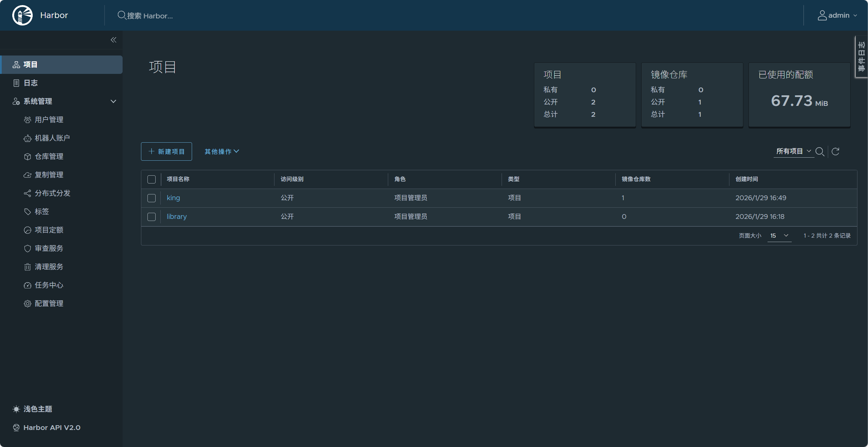This screenshot has height=447, width=868.
Task: Click the admin user avatar icon
Action: (822, 15)
